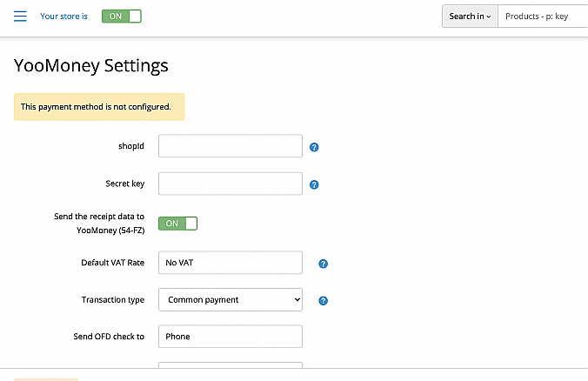Click the YooMoney Settings heading
This screenshot has width=588, height=381.
click(x=91, y=66)
